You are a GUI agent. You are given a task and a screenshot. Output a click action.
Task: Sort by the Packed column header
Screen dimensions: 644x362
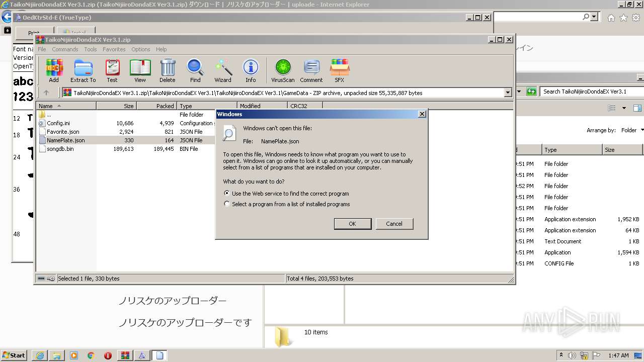(x=156, y=106)
